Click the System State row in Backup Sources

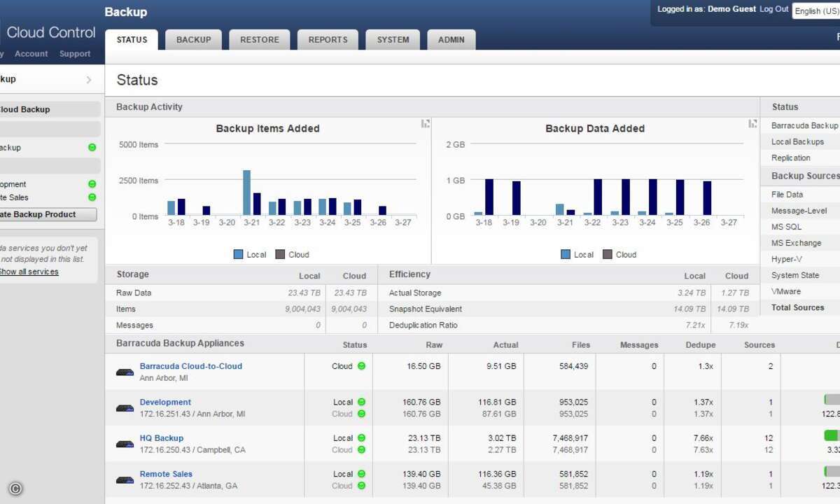[x=800, y=275]
